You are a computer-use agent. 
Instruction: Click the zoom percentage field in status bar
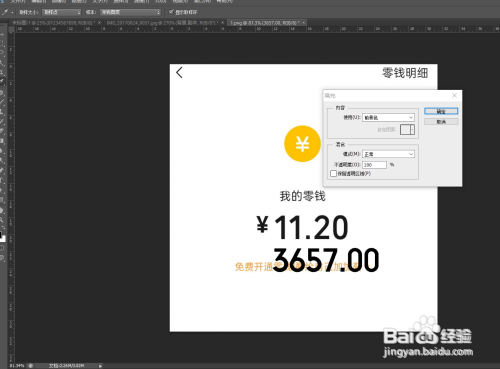pyautogui.click(x=17, y=366)
